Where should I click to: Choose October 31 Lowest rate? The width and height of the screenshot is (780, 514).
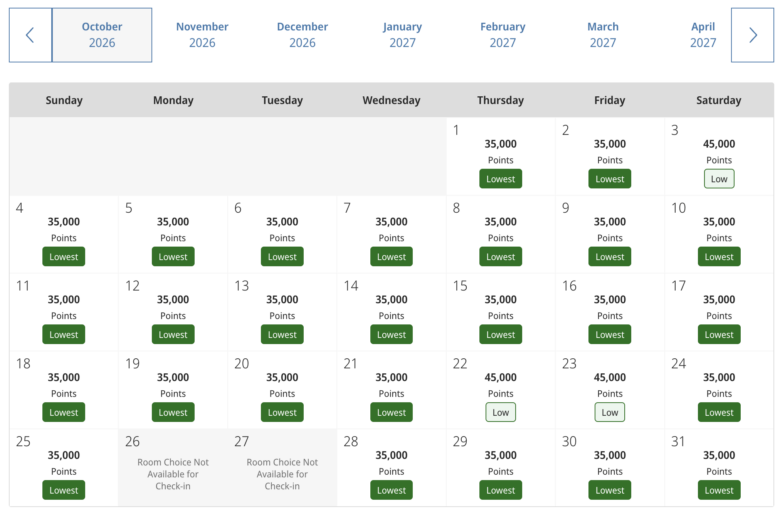coord(719,491)
